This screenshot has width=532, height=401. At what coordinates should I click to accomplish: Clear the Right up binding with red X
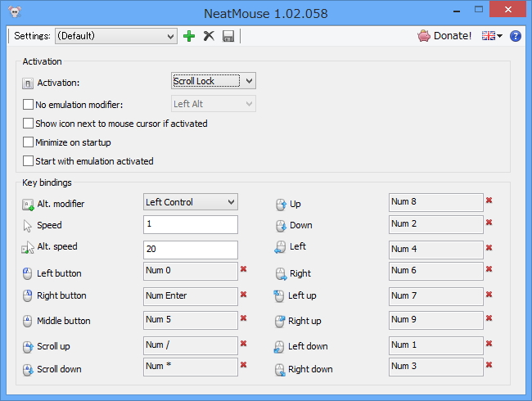pyautogui.click(x=489, y=318)
